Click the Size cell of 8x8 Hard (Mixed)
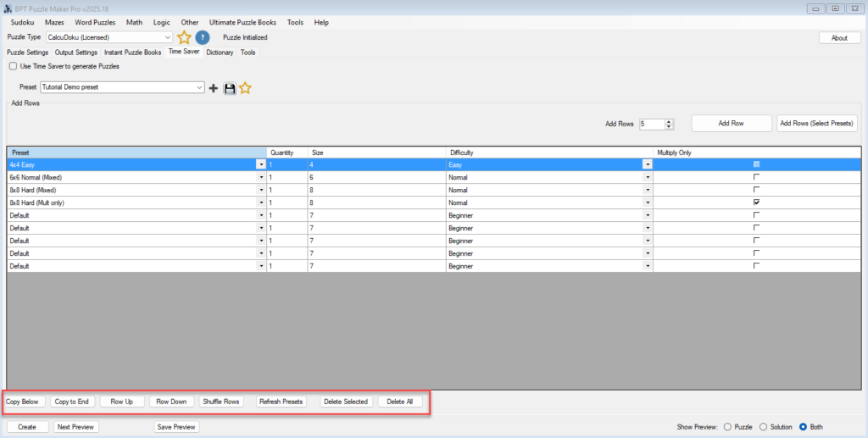 click(x=376, y=190)
